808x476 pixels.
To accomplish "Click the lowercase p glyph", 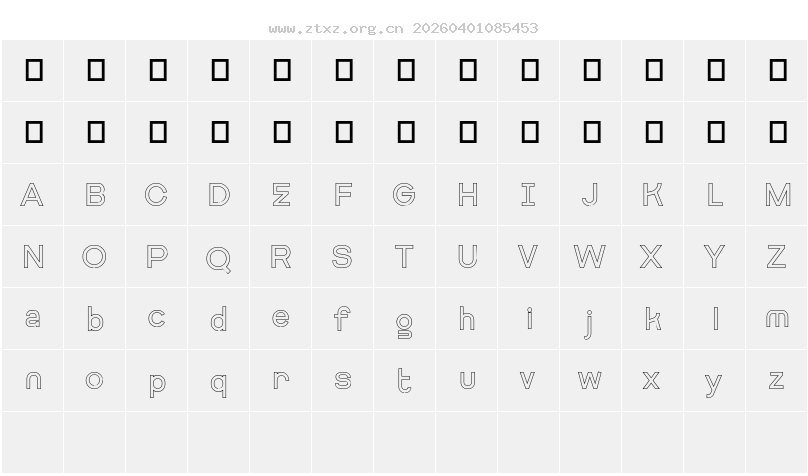I will pyautogui.click(x=156, y=383).
